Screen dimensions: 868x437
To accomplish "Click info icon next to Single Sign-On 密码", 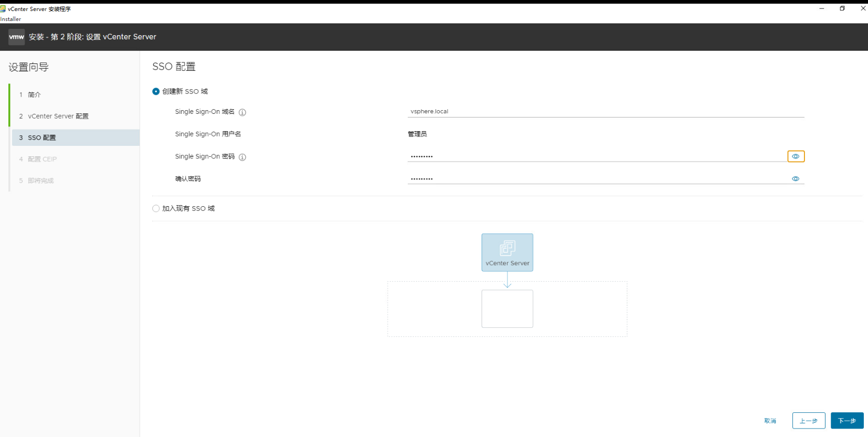I will 242,157.
